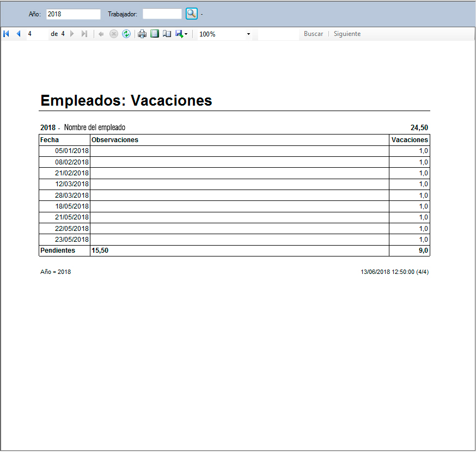Viewport: 476px width, 452px height.
Task: Click the find text field in toolbar
Action: click(278, 34)
